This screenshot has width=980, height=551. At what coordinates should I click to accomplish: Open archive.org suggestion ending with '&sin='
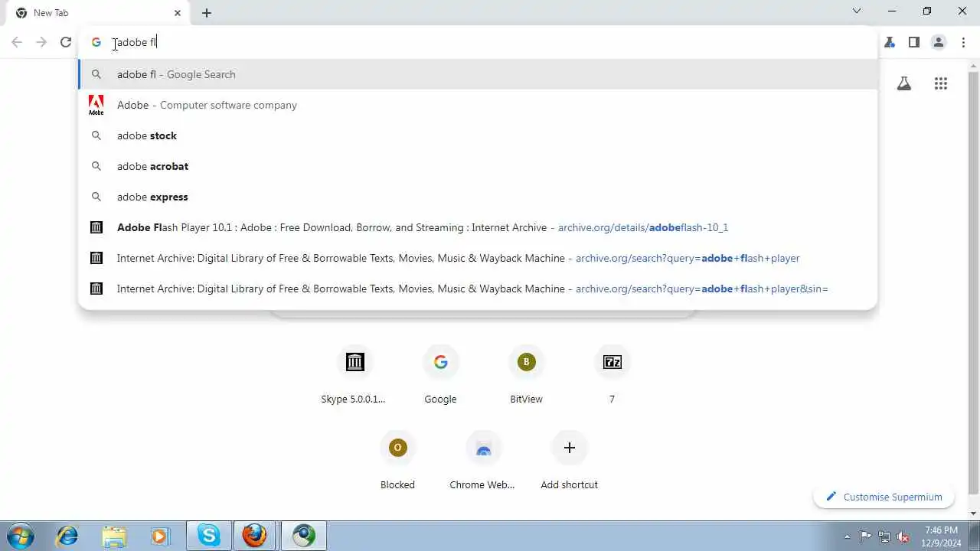pos(478,289)
